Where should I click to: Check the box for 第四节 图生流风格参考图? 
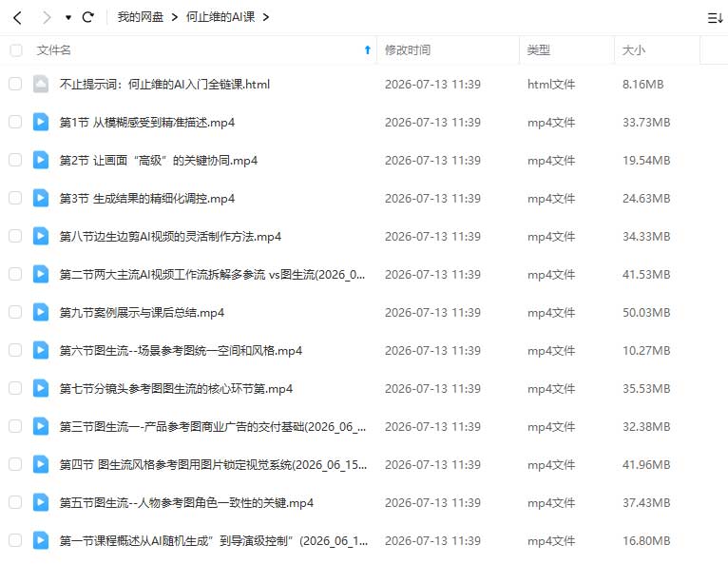pyautogui.click(x=15, y=464)
